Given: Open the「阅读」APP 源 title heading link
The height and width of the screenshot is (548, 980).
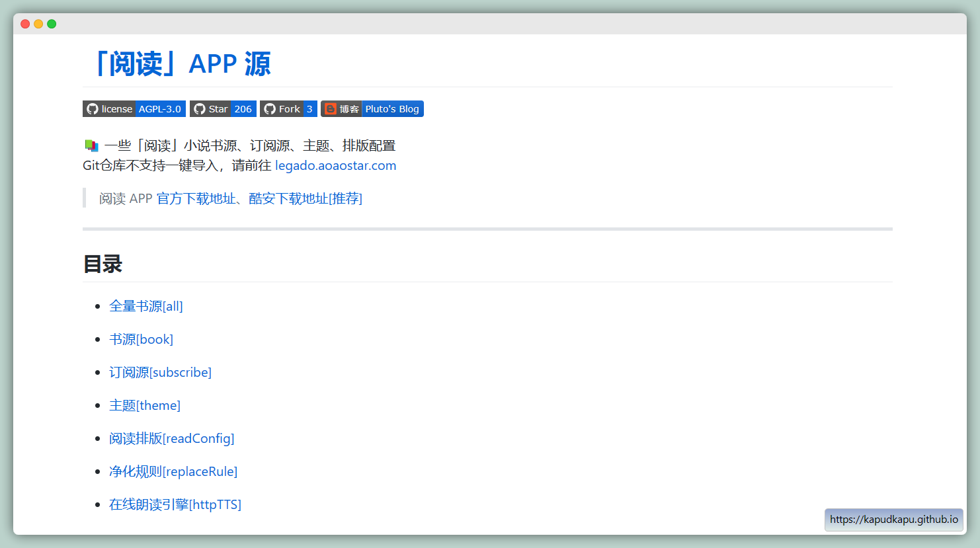Looking at the screenshot, I should tap(182, 64).
